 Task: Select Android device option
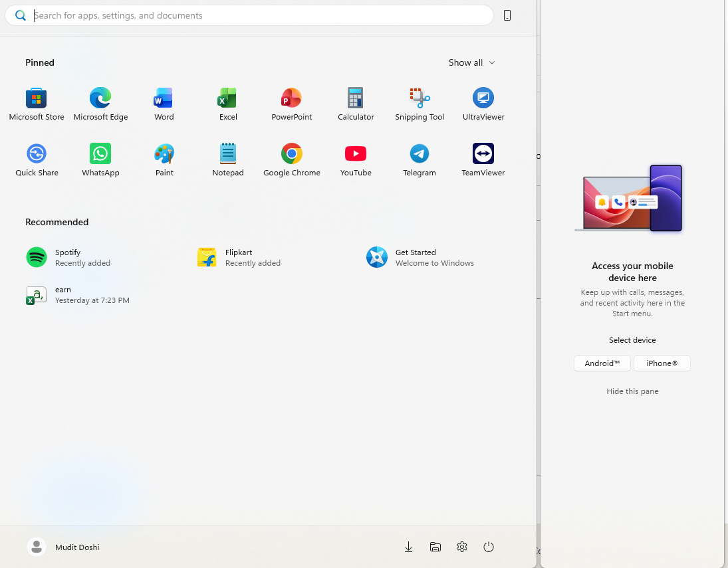tap(602, 363)
